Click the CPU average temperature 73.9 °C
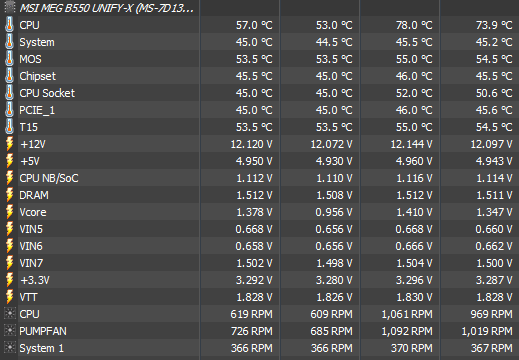 [494, 25]
